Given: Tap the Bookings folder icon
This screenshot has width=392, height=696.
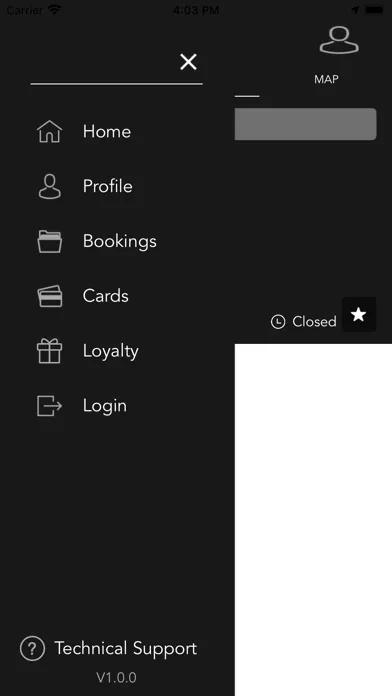Looking at the screenshot, I should pos(49,241).
